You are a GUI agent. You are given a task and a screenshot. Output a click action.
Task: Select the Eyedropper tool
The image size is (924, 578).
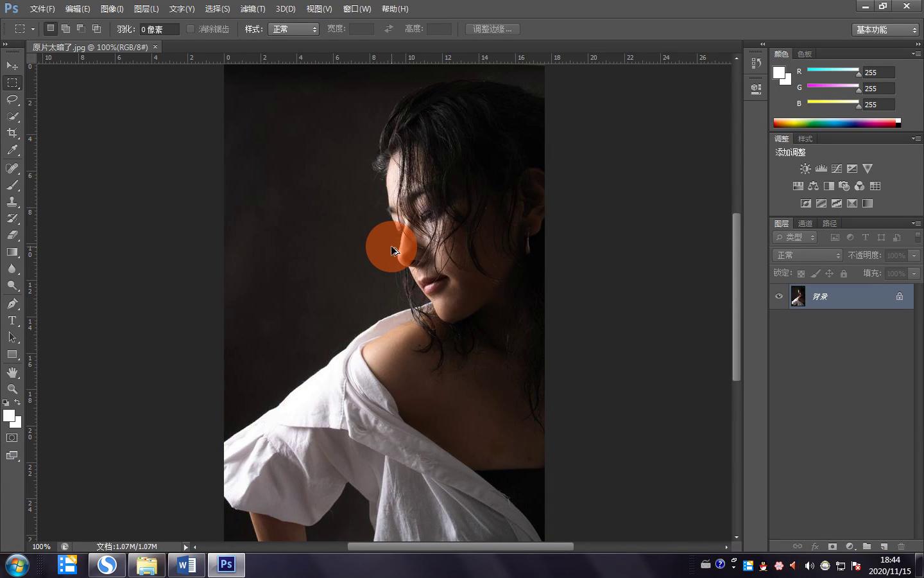pyautogui.click(x=12, y=150)
